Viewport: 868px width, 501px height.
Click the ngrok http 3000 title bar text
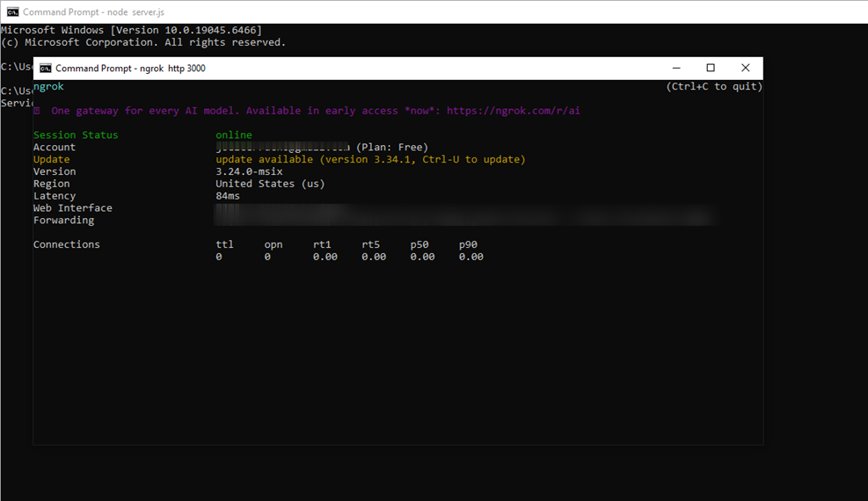[130, 69]
